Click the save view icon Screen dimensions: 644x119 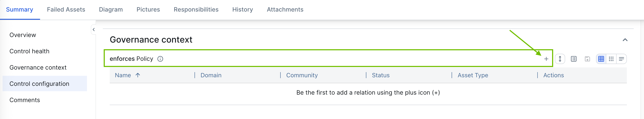587,59
